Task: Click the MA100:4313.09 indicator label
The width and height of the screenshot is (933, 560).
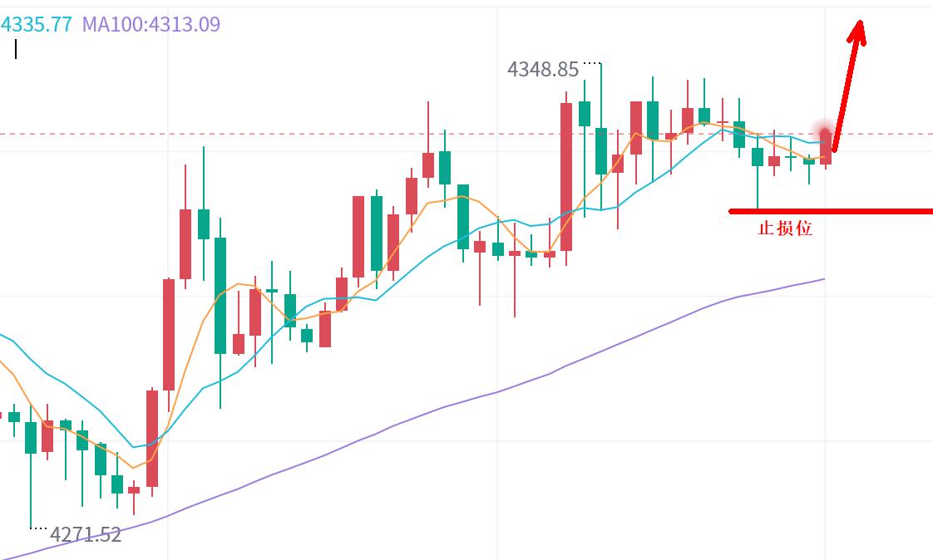Action: (151, 24)
